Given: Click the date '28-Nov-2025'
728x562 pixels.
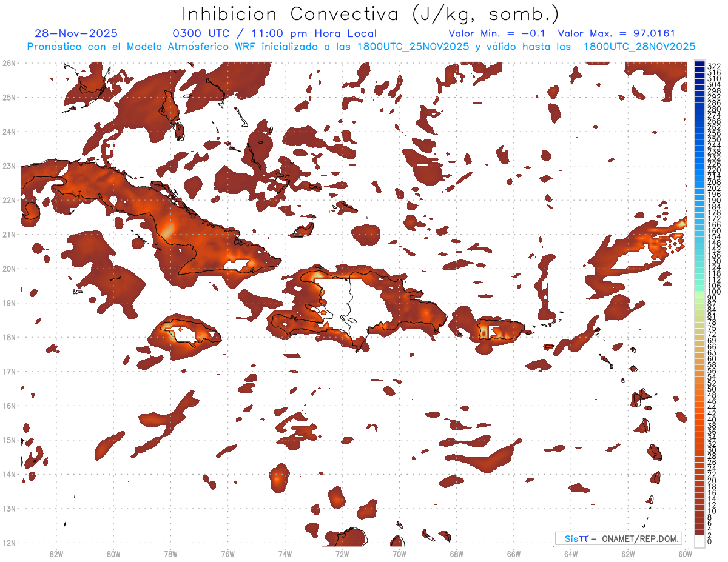Looking at the screenshot, I should click(76, 34).
